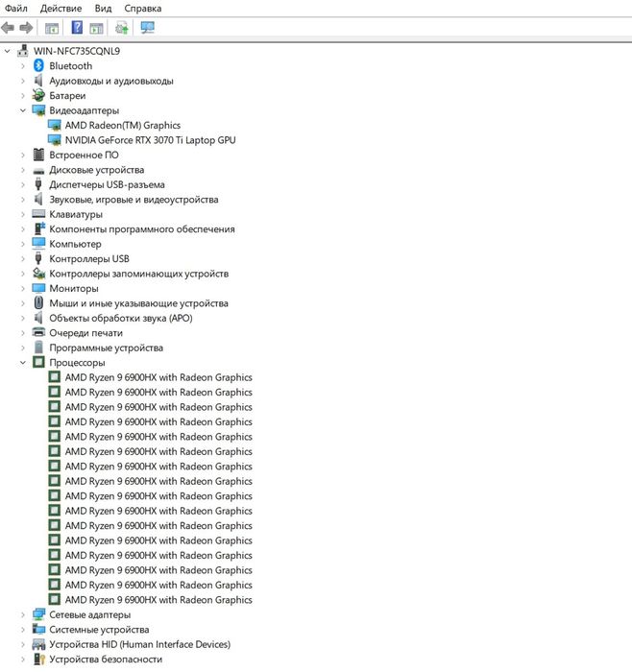This screenshot has height=672, width=632.
Task: Click the Компоненты программного обеспечения icon
Action: 39,228
